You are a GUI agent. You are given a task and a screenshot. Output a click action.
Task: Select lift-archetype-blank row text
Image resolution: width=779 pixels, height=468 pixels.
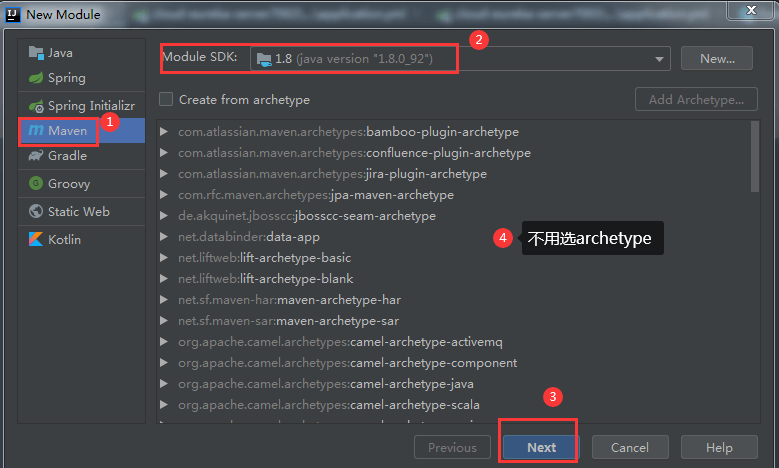[x=266, y=279]
